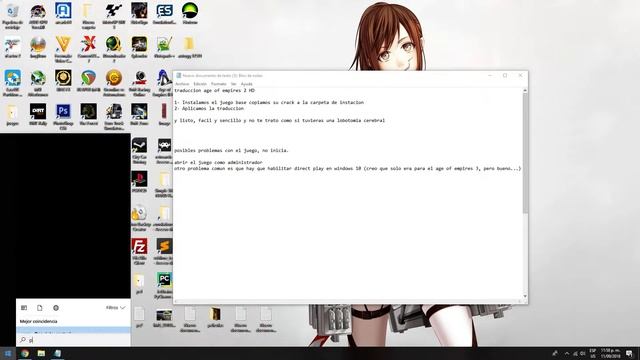Click the network icon in system tray
The width and height of the screenshot is (640, 360).
coord(576,353)
